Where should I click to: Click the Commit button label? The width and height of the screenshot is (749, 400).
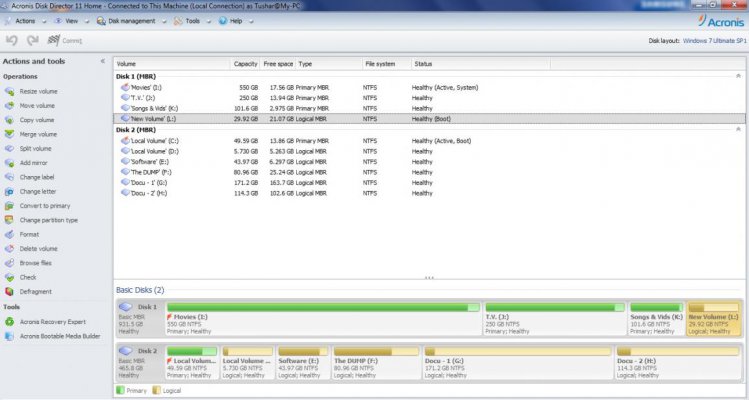72,41
